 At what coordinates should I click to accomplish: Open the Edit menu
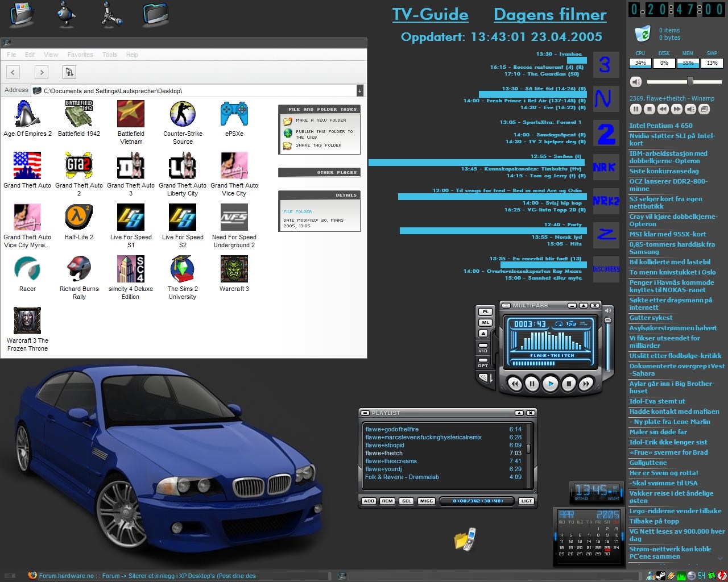(30, 55)
